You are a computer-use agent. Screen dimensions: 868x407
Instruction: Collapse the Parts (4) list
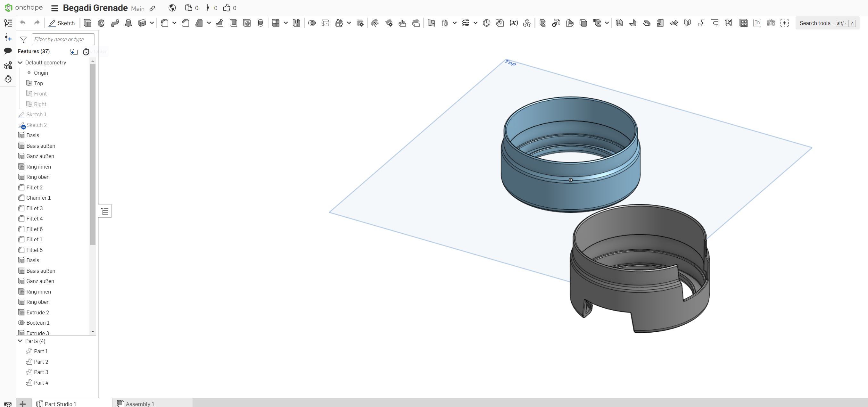click(x=20, y=341)
